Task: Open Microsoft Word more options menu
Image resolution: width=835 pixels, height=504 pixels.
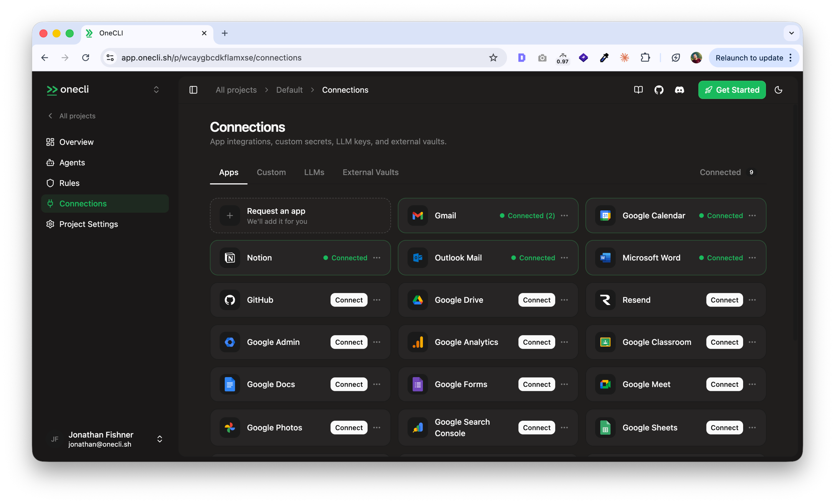Action: 752,258
